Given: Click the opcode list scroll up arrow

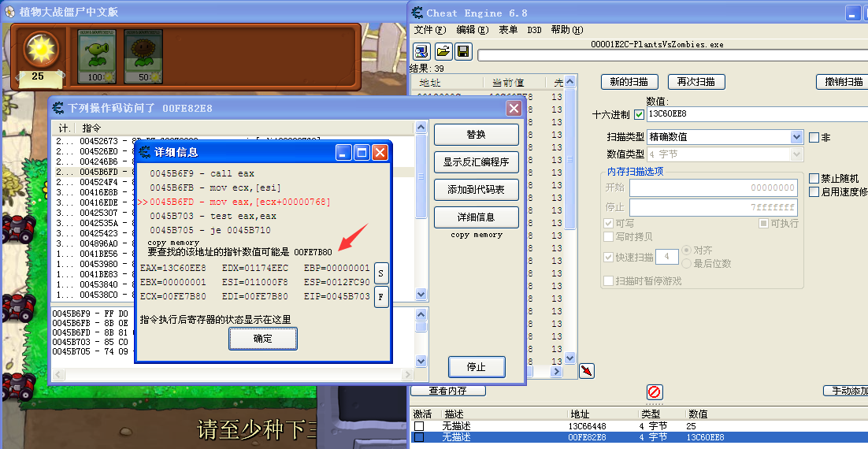Looking at the screenshot, I should coord(421,128).
